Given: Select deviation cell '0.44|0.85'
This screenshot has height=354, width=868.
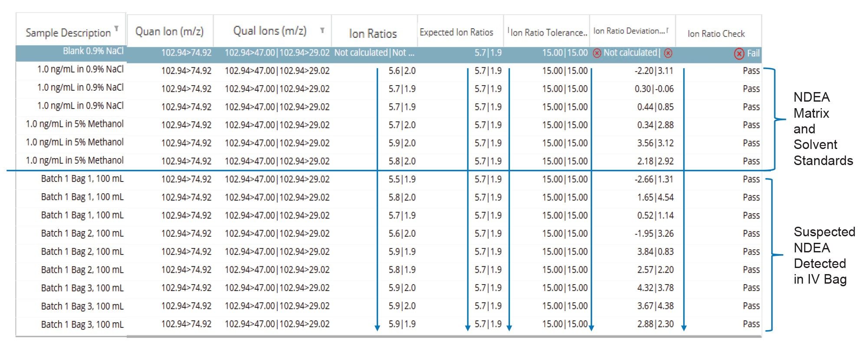Looking at the screenshot, I should point(655,107).
